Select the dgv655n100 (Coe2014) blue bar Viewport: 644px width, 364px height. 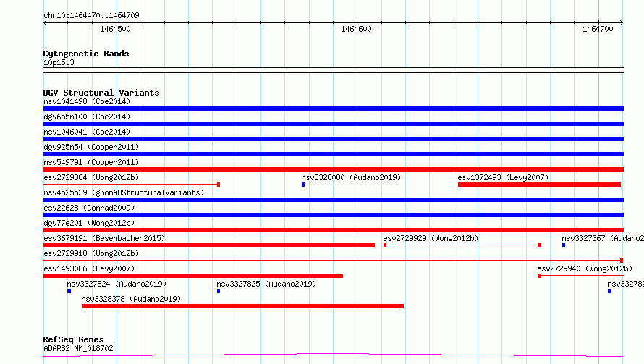click(333, 124)
